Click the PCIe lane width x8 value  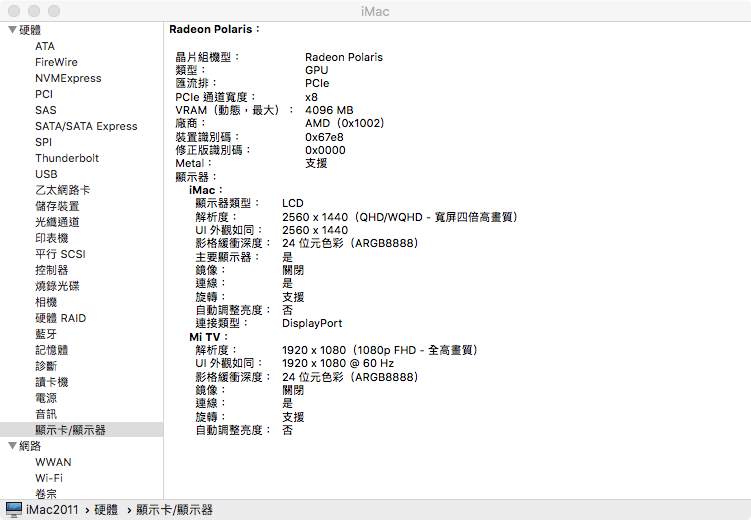pos(311,97)
